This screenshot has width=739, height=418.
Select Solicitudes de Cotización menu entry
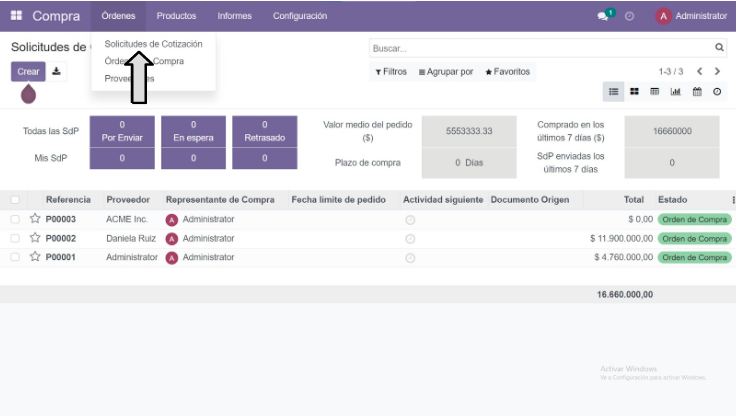(153, 44)
